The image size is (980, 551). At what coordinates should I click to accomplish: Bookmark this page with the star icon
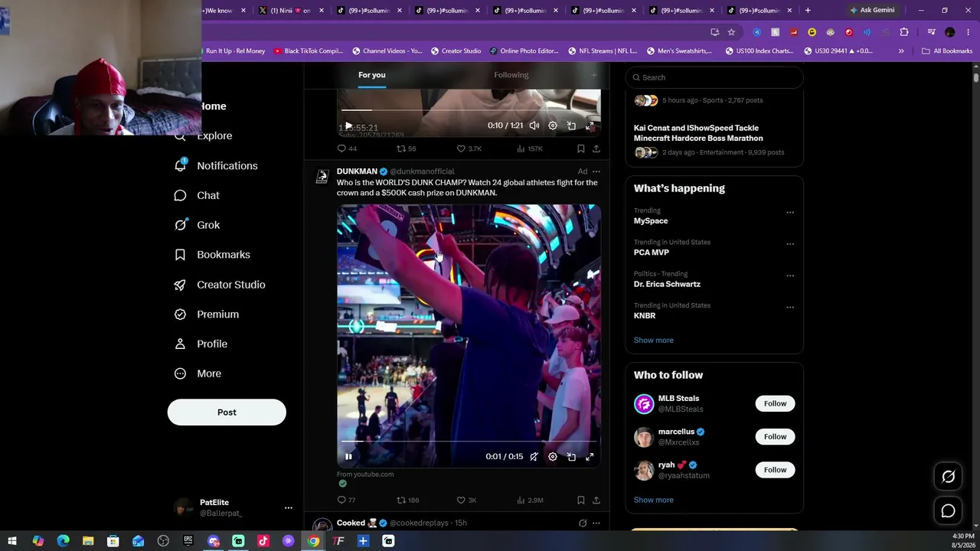pyautogui.click(x=731, y=32)
